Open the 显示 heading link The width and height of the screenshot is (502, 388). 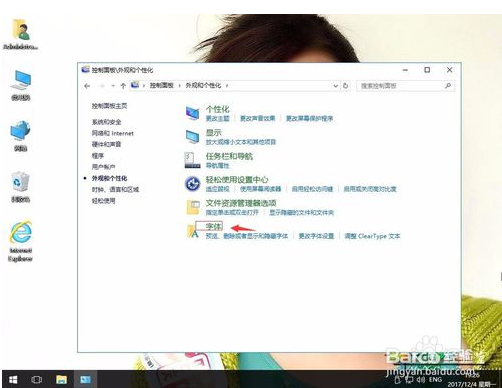point(214,132)
